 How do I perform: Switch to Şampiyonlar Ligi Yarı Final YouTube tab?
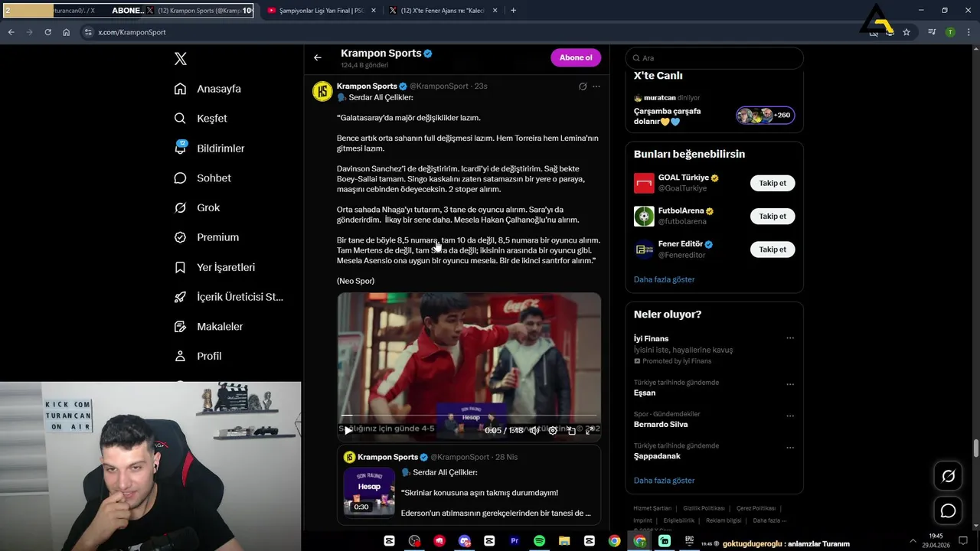[x=321, y=11]
